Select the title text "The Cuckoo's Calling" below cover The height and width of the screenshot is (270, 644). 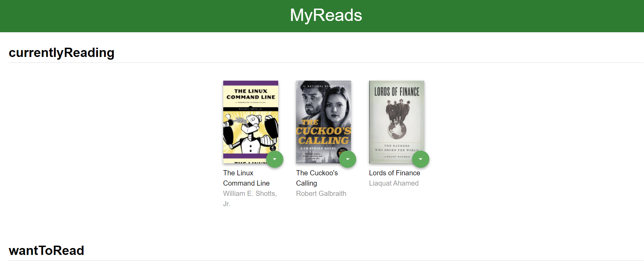click(317, 178)
